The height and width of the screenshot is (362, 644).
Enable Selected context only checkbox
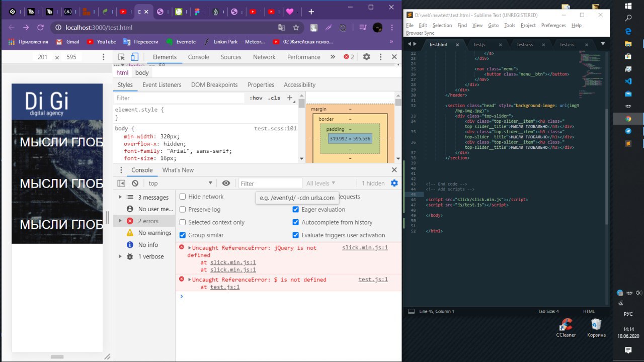[183, 222]
